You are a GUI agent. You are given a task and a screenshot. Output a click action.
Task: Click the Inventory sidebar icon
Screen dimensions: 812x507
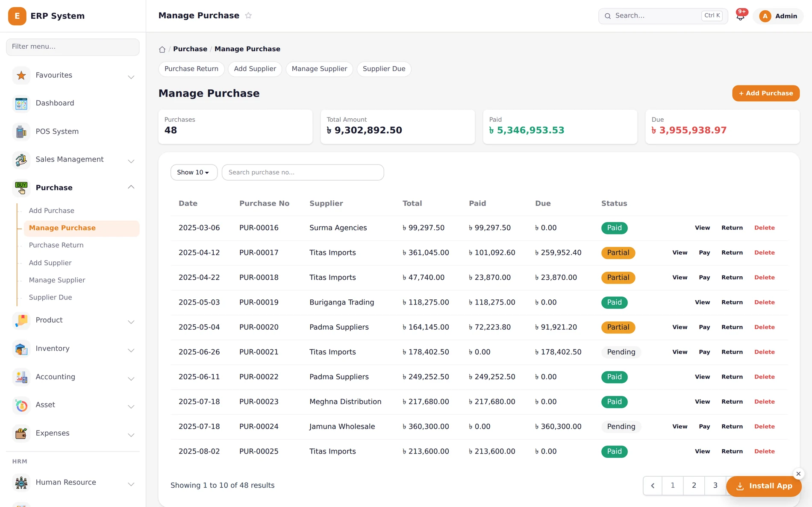[x=21, y=349]
